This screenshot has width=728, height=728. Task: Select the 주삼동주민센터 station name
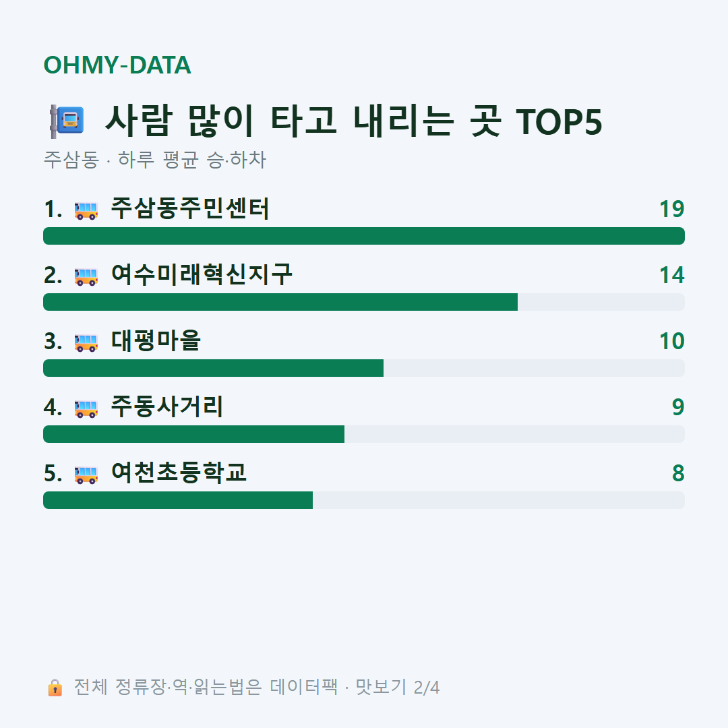190,208
